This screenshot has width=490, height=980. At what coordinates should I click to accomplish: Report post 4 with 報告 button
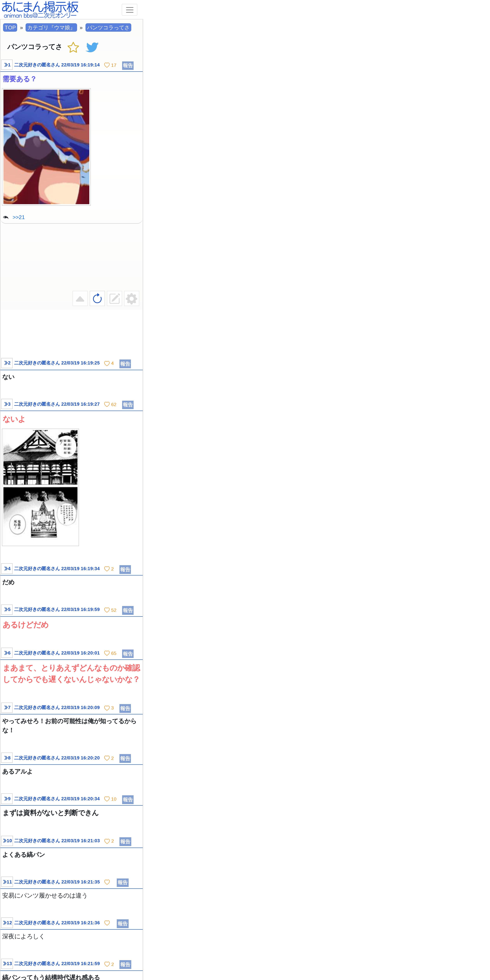pyautogui.click(x=125, y=570)
